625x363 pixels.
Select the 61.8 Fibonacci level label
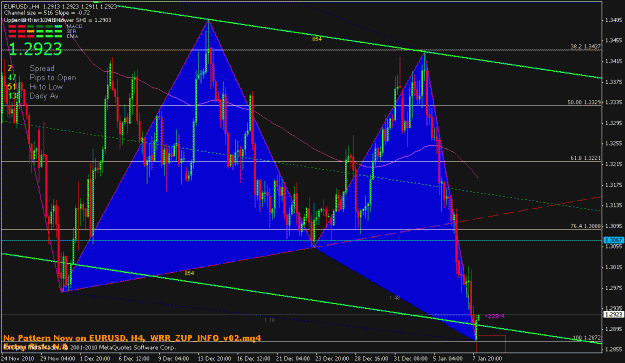[x=586, y=158]
